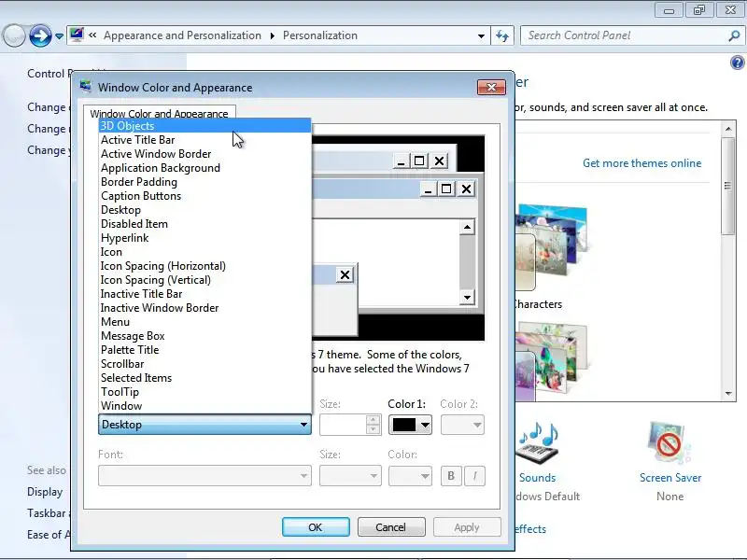The image size is (747, 560).
Task: Open 'Get more themes online' link
Action: tap(641, 162)
